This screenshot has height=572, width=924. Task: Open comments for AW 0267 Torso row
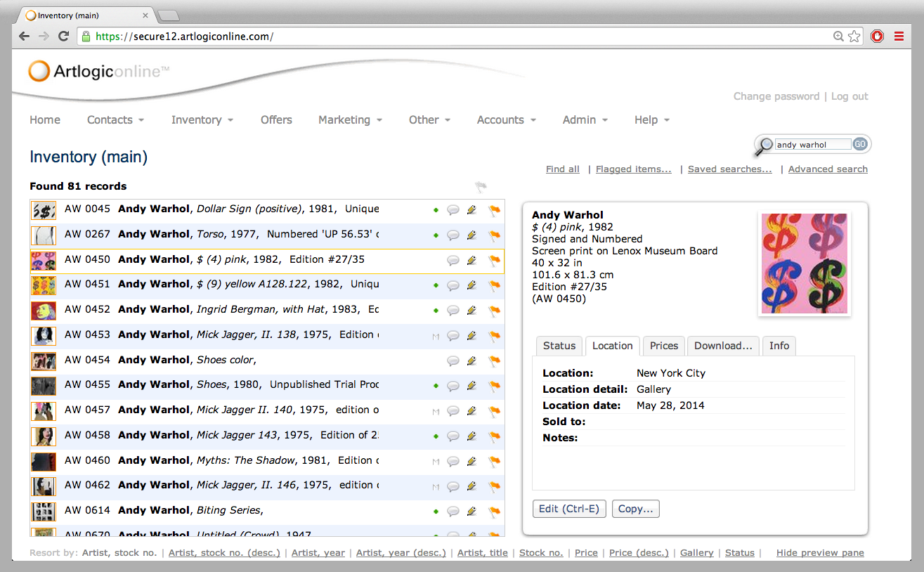pos(453,235)
